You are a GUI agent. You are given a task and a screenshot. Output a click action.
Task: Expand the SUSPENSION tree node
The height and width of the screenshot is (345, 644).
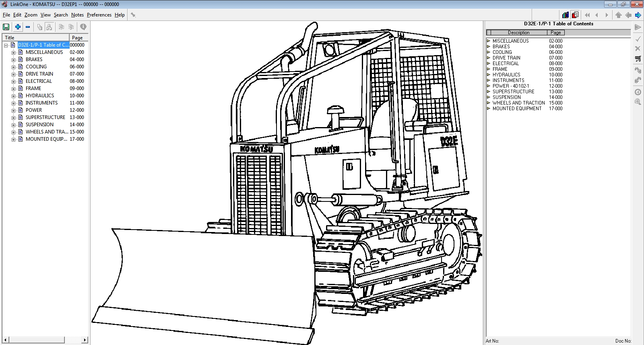click(13, 125)
